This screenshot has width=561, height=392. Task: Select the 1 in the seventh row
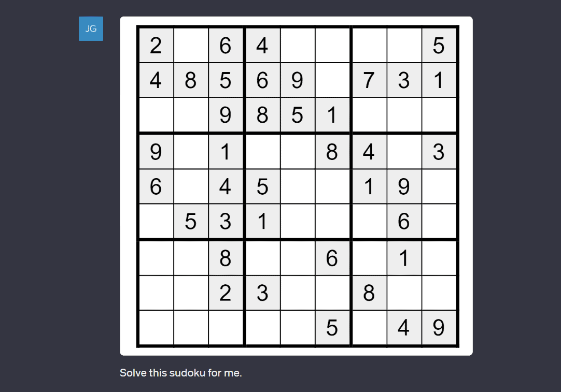(403, 258)
